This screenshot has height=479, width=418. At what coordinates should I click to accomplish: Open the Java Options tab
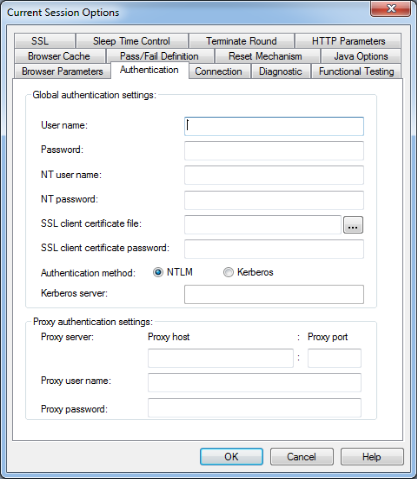click(361, 56)
